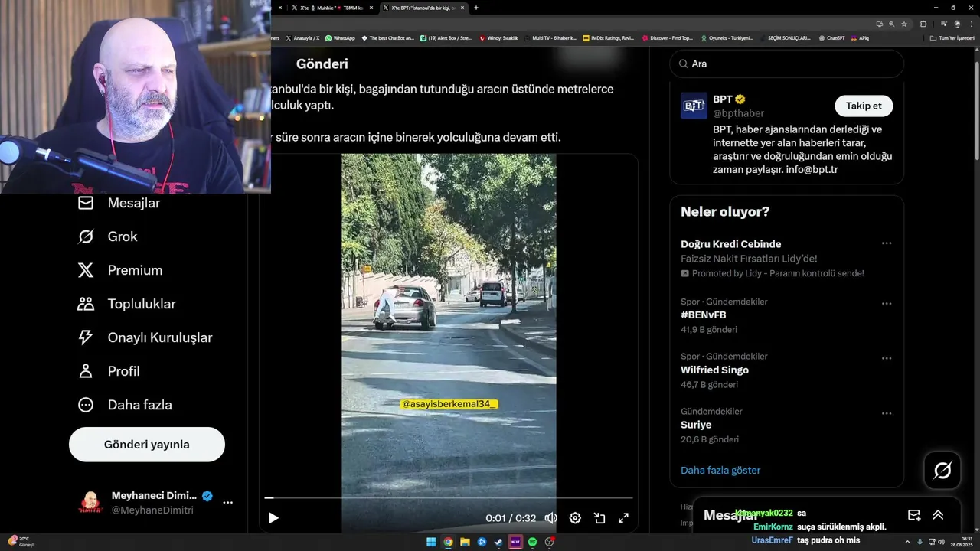Open more options for Doğru Kredi Cebinde
Image resolution: width=980 pixels, height=551 pixels.
point(887,243)
